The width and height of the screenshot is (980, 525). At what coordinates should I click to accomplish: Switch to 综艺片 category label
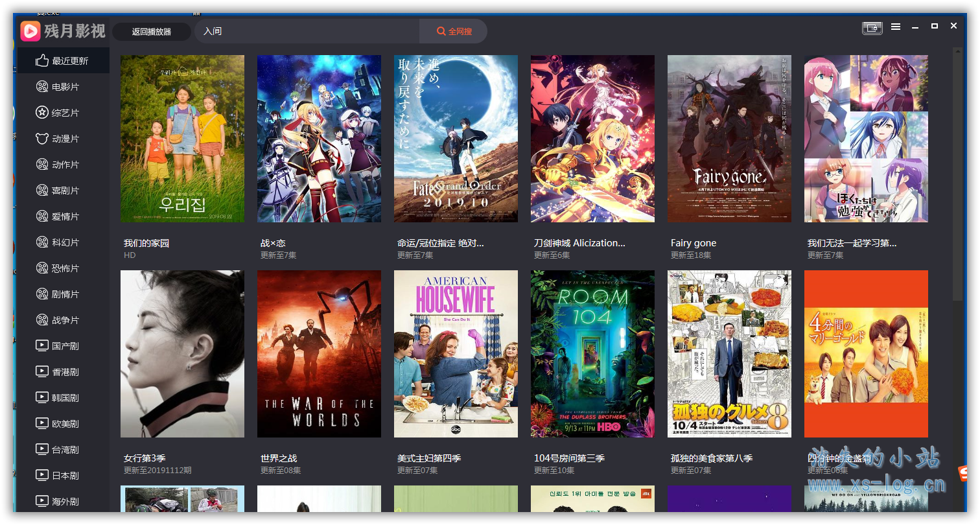point(65,113)
